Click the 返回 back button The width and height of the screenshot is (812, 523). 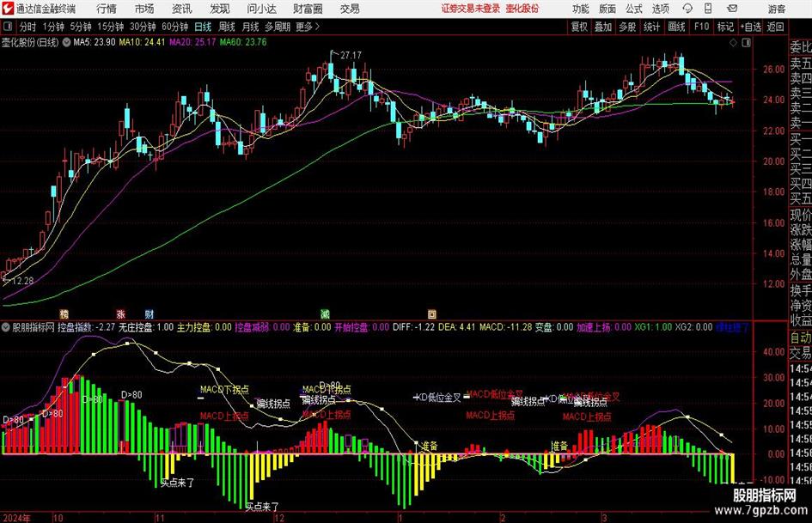pos(775,27)
